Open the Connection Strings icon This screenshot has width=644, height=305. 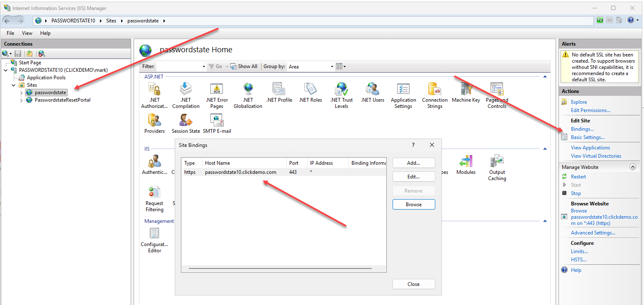pyautogui.click(x=434, y=89)
